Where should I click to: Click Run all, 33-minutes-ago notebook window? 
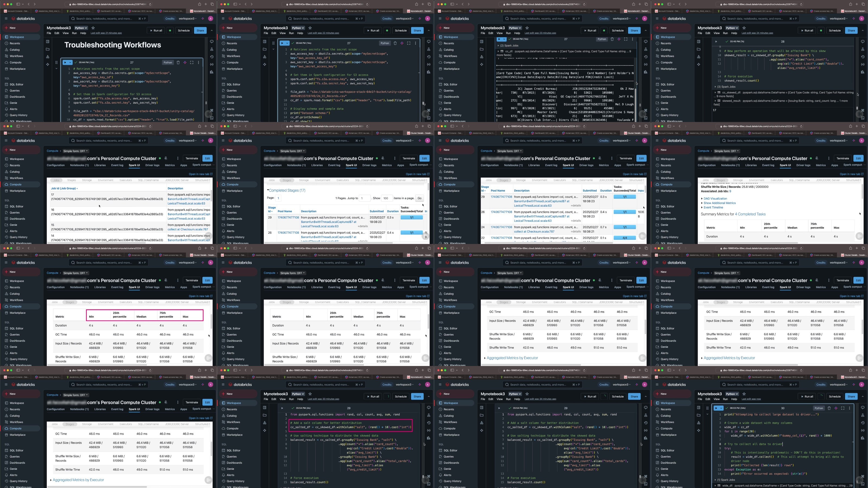(x=373, y=396)
